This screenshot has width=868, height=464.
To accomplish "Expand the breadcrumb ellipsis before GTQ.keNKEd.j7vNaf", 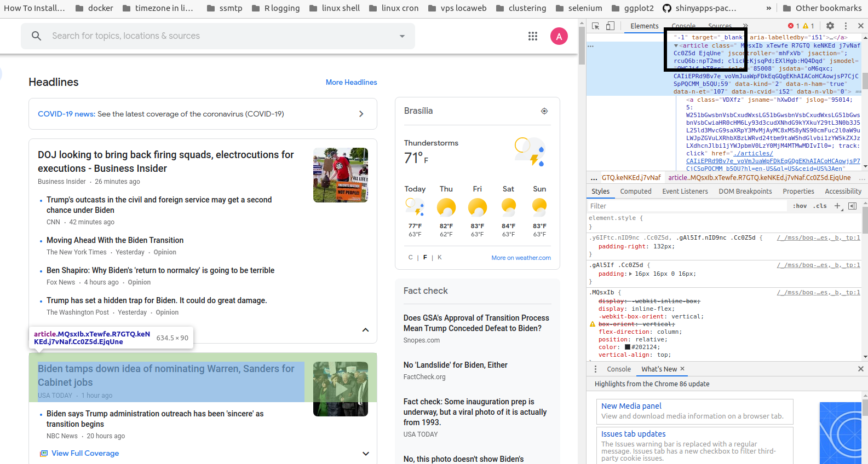I will pos(594,178).
